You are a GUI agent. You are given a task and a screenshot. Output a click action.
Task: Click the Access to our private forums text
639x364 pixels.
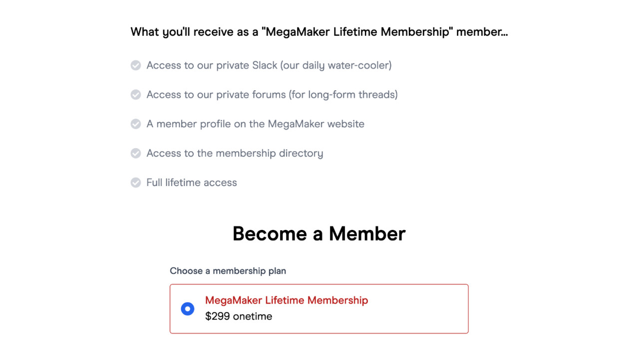[x=212, y=94]
